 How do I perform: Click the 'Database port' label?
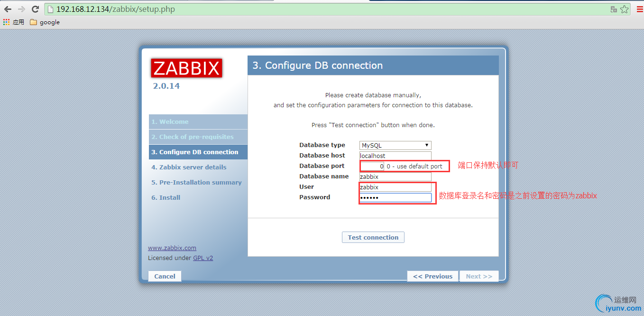(322, 166)
